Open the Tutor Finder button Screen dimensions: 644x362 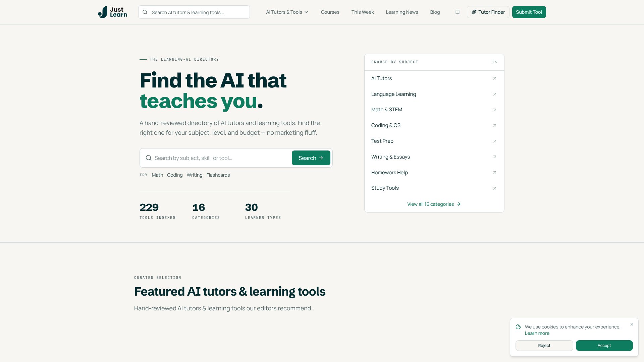pyautogui.click(x=488, y=12)
